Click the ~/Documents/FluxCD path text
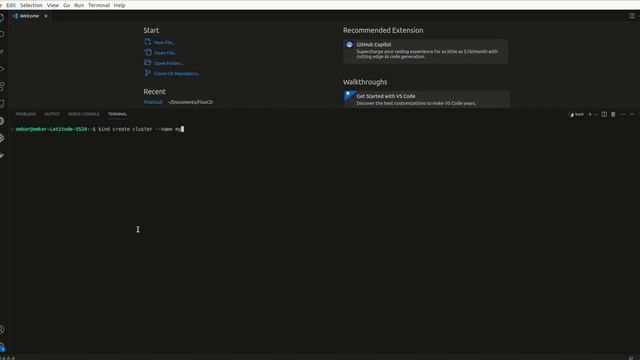 click(191, 102)
